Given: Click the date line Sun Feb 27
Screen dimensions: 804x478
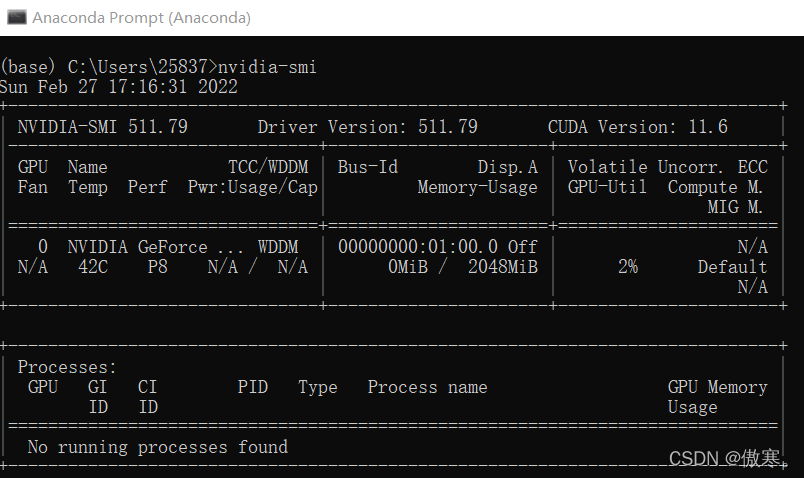Looking at the screenshot, I should (x=118, y=87).
